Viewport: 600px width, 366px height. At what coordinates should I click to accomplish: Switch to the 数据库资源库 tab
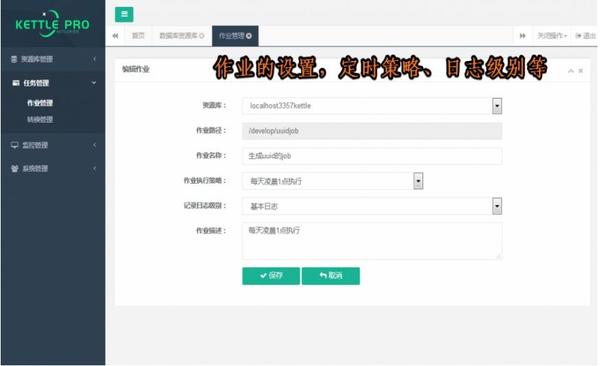181,36
